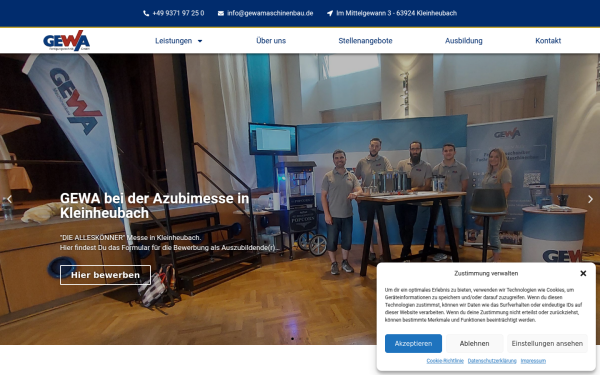The width and height of the screenshot is (600, 375).
Task: Click the Hier bewerben button
Action: click(105, 275)
